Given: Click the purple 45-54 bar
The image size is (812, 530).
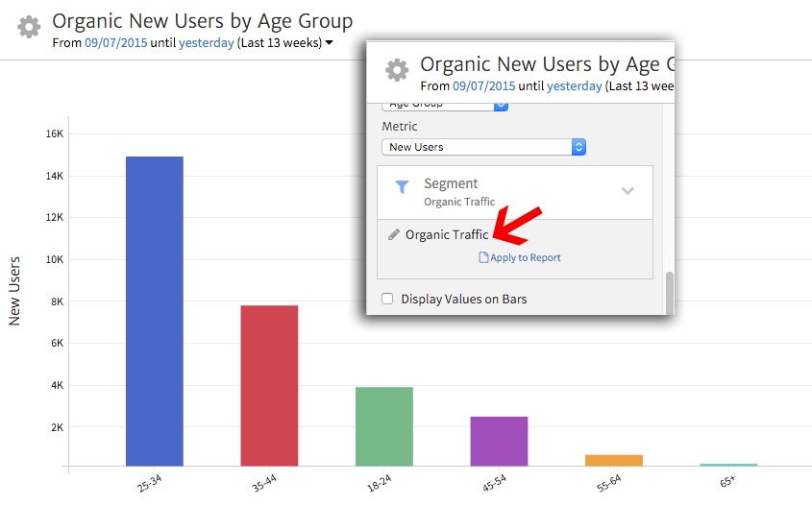Looking at the screenshot, I should click(499, 441).
